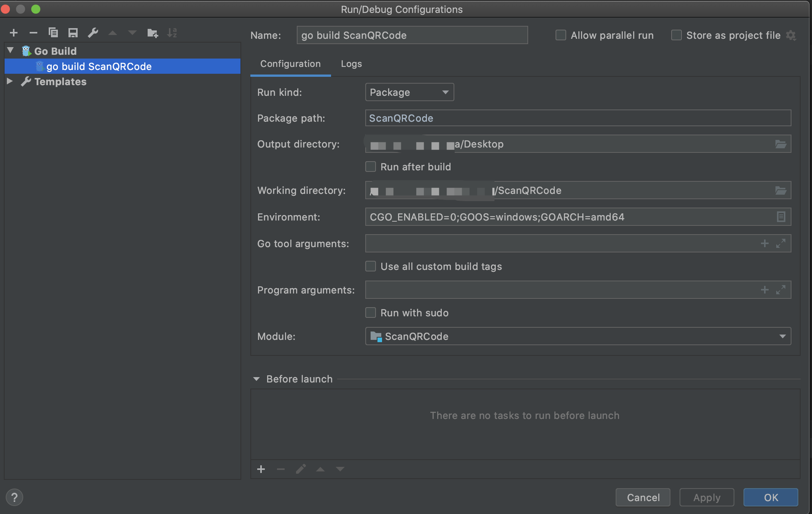The width and height of the screenshot is (812, 514).
Task: Expand the Templates tree node
Action: click(10, 81)
